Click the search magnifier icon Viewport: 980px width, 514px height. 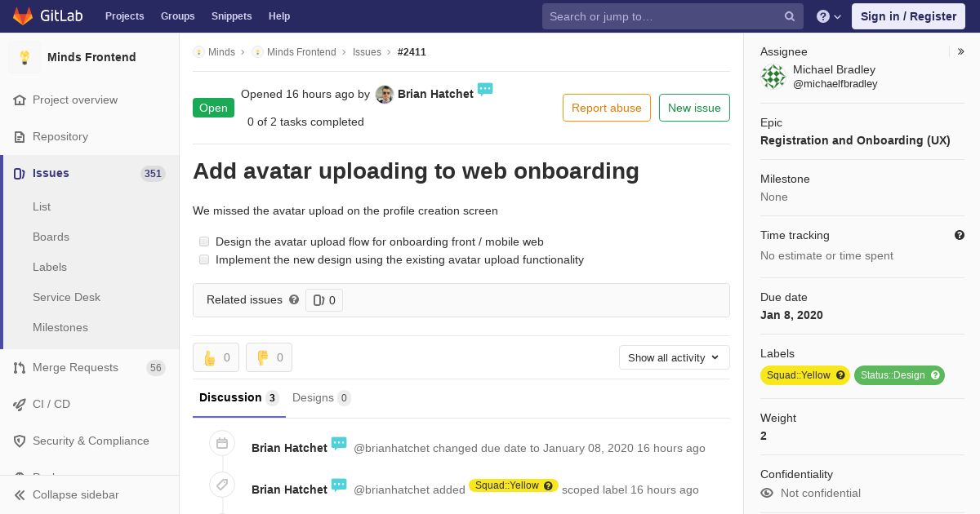(x=790, y=16)
